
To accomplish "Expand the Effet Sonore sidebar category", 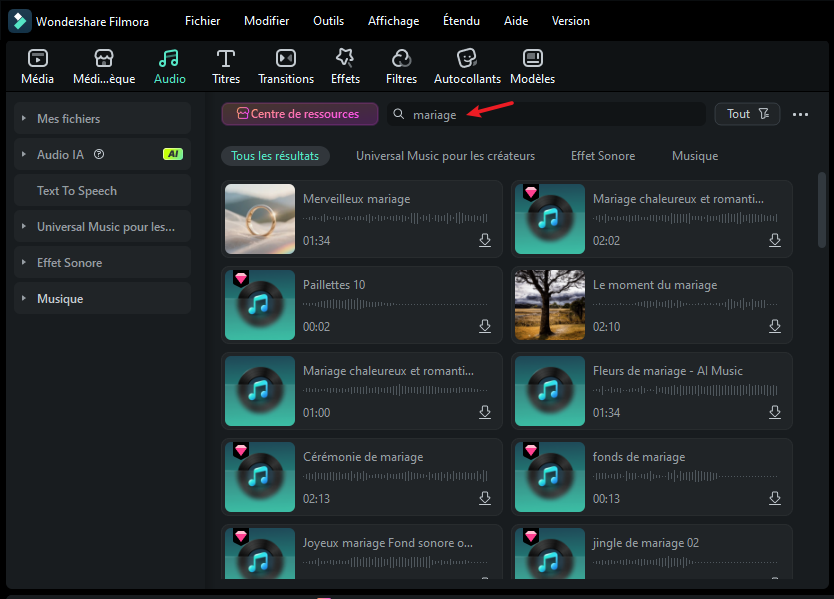I will (x=24, y=263).
